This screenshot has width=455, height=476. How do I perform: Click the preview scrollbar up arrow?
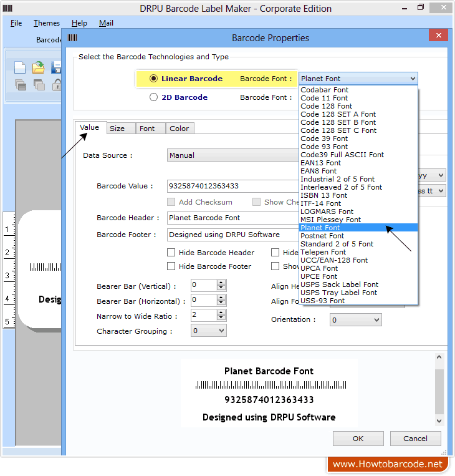(439, 357)
